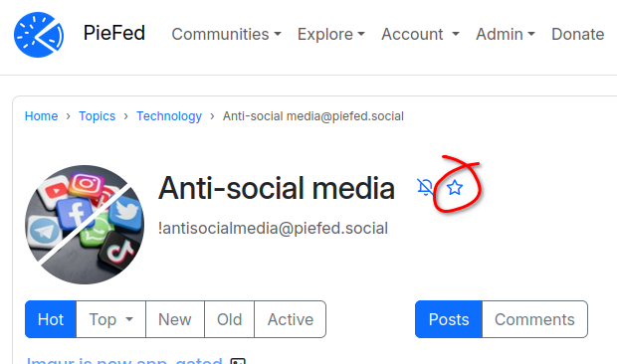Favorite the community with the star icon

pos(455,188)
